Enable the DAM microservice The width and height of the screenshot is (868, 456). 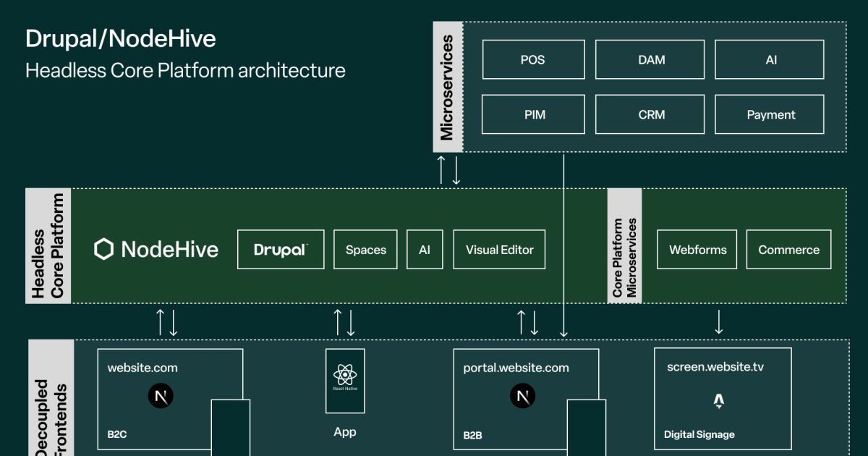click(650, 59)
